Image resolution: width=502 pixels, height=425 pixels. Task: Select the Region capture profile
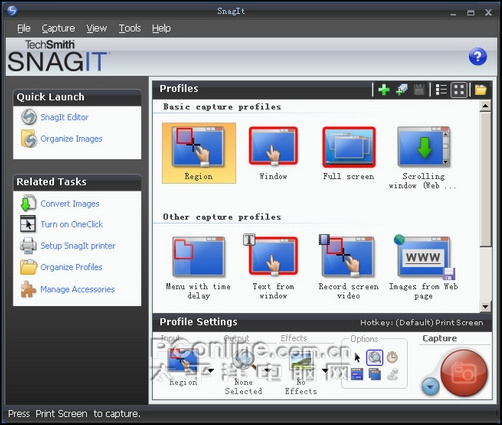coord(199,153)
